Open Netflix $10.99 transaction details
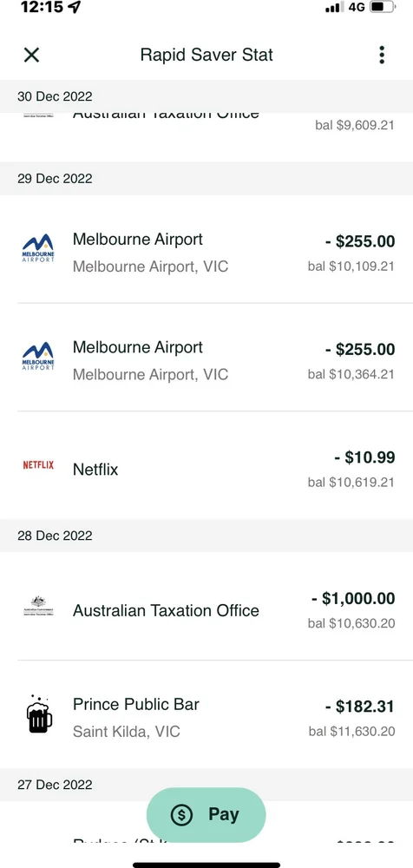Screen dimensions: 413x868 click(x=206, y=467)
